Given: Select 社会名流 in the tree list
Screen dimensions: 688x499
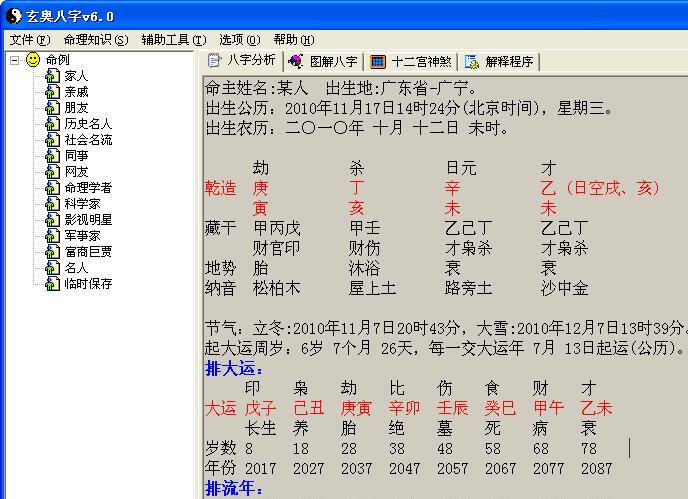Looking at the screenshot, I should point(88,140).
